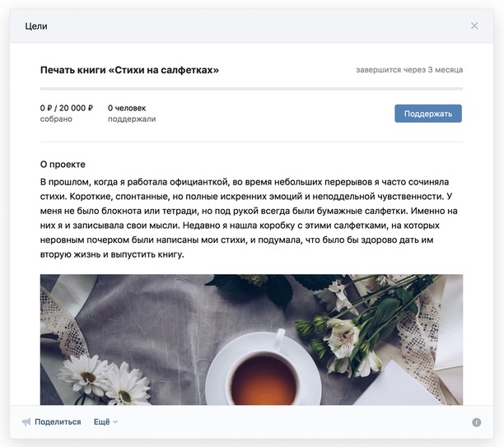Close the Цели dialog
Image resolution: width=504 pixels, height=447 pixels.
pyautogui.click(x=474, y=26)
